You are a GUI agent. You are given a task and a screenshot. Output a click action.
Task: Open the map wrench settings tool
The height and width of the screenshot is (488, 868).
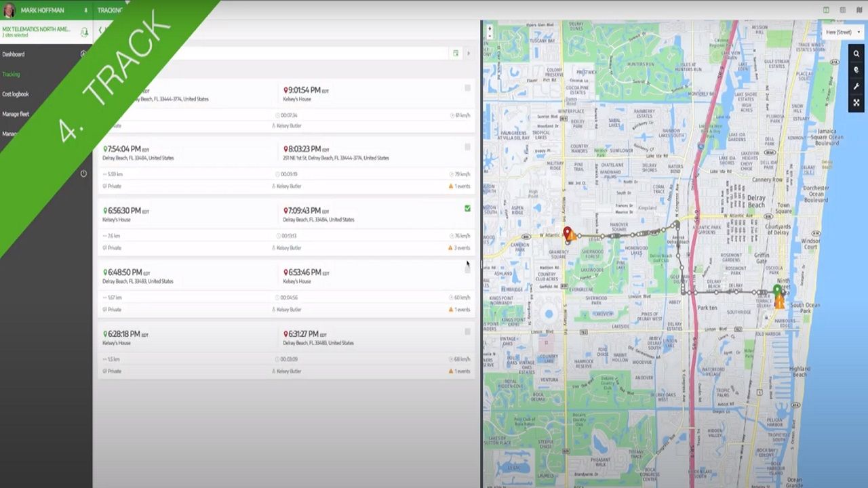[x=856, y=86]
